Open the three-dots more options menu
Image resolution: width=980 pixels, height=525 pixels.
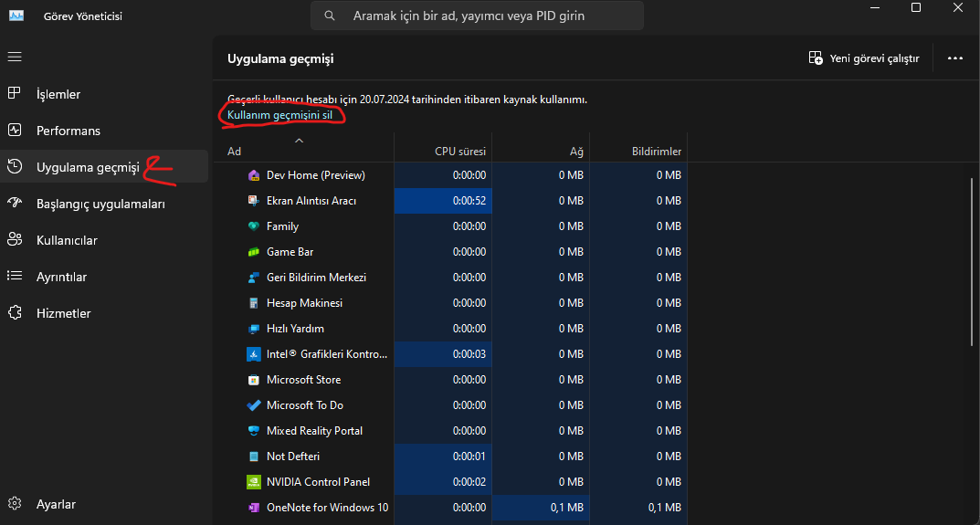point(955,58)
